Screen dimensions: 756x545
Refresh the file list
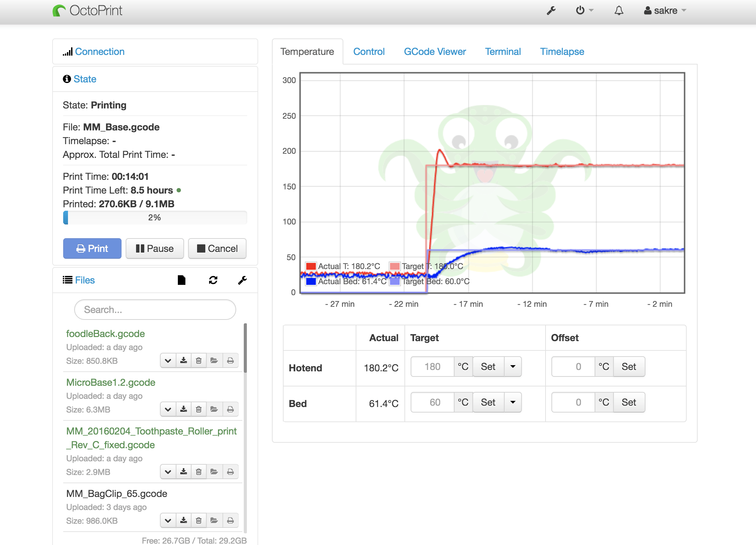213,280
